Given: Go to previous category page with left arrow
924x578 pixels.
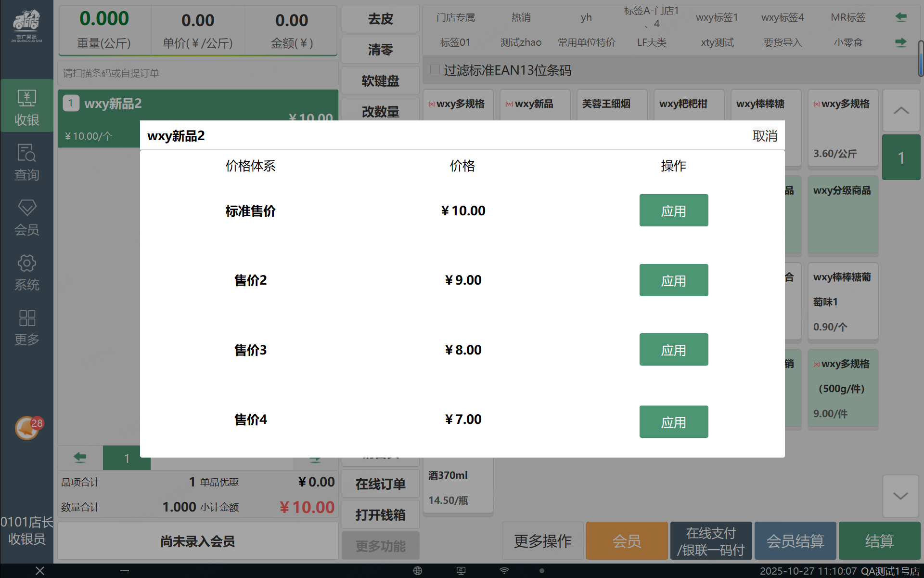Looking at the screenshot, I should point(900,17).
